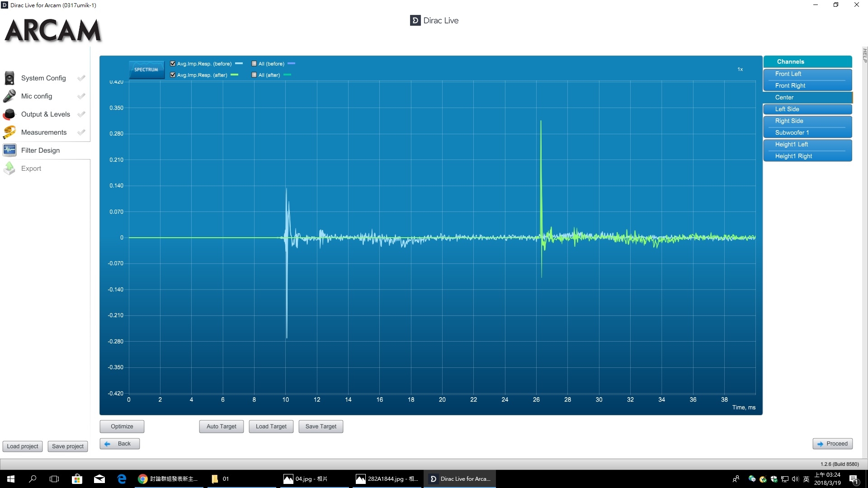Click the Export arrow icon
The height and width of the screenshot is (488, 868).
pyautogui.click(x=9, y=168)
